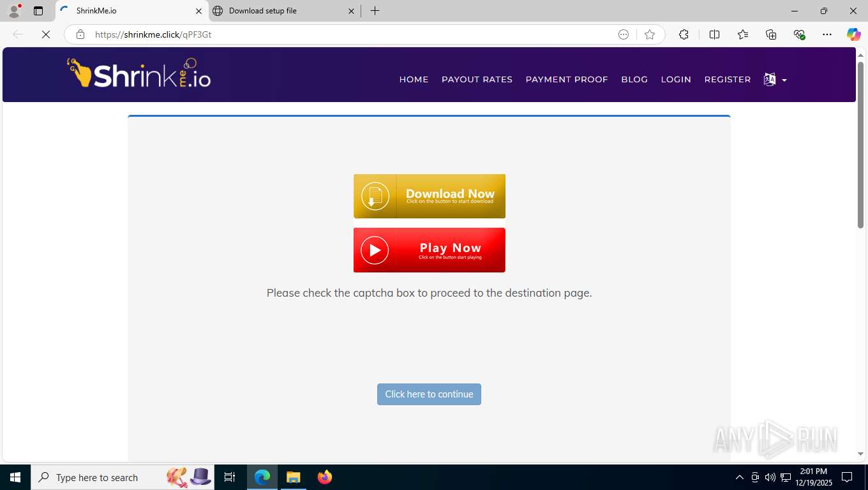Stop loading the page
Viewport: 868px width, 490px height.
(x=46, y=34)
